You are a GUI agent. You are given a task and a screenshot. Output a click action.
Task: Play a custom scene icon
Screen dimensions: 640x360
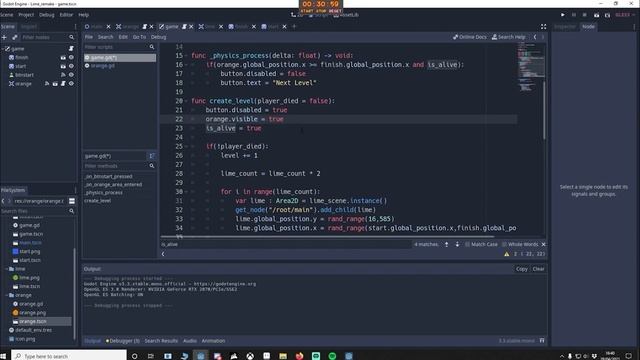(607, 15)
